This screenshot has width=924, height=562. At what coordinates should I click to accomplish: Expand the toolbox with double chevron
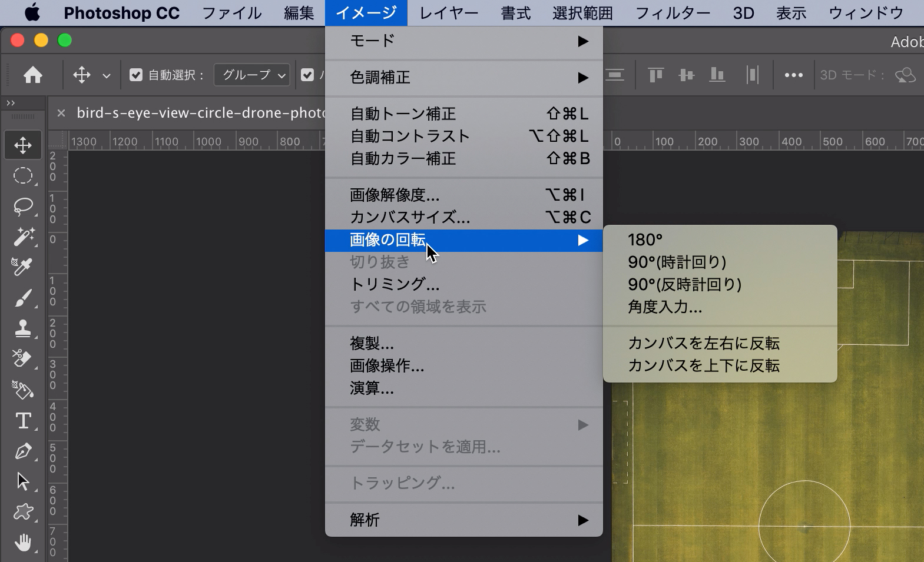(x=11, y=103)
